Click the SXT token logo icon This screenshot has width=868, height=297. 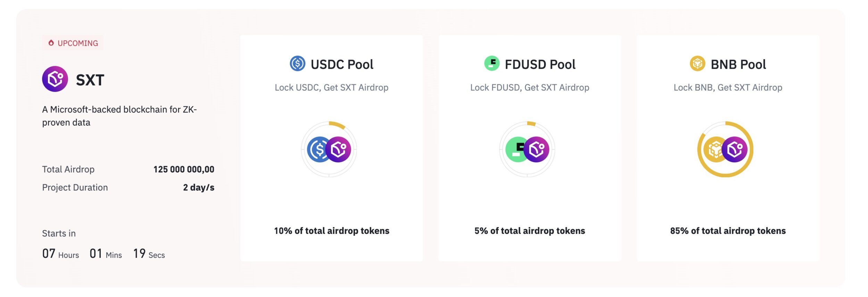click(x=55, y=79)
